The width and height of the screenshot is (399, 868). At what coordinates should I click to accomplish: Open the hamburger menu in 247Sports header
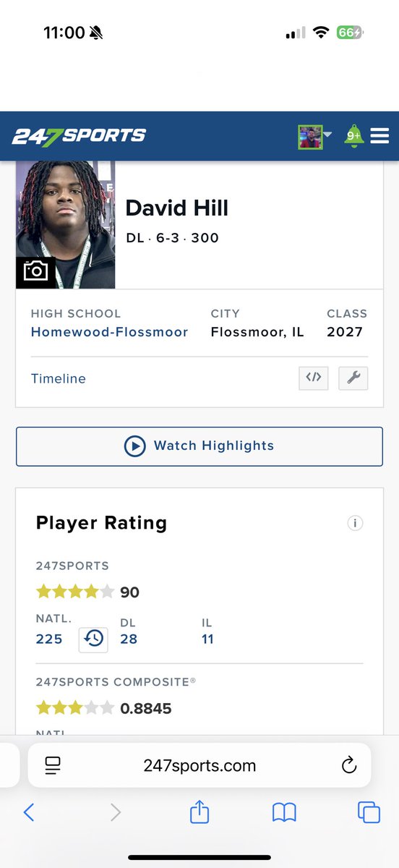tap(379, 136)
